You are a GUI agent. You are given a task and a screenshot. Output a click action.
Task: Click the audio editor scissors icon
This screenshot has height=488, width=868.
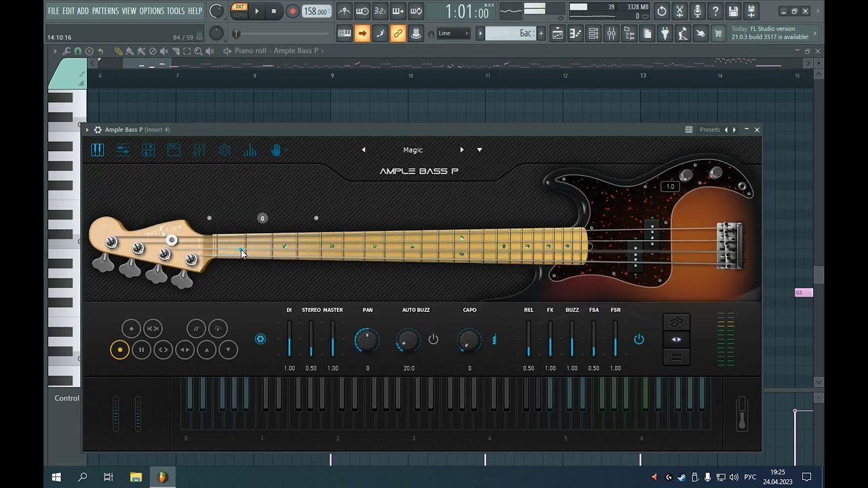click(x=679, y=11)
